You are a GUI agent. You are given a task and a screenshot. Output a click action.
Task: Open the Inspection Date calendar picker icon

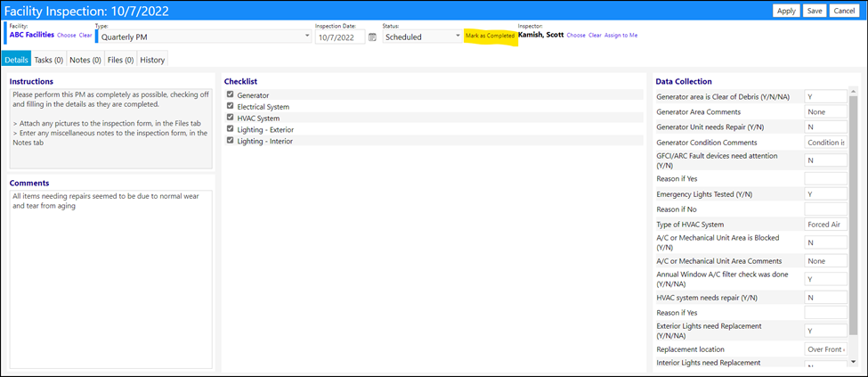(x=372, y=37)
